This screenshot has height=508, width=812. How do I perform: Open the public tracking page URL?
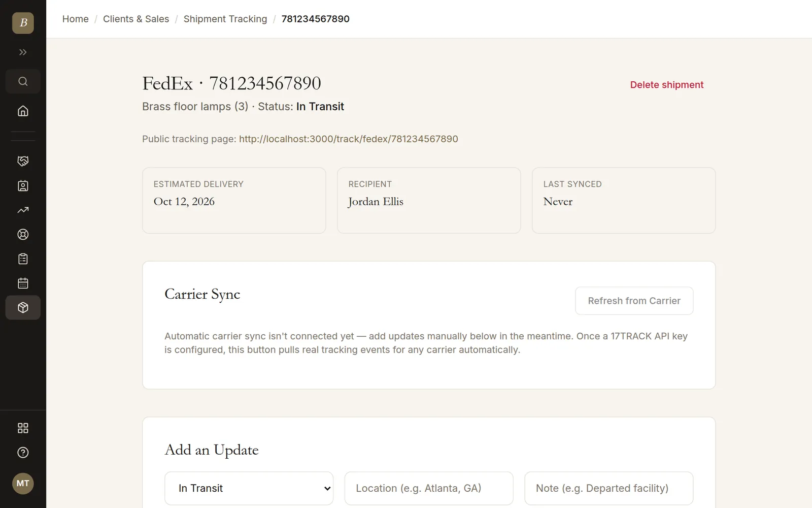349,139
